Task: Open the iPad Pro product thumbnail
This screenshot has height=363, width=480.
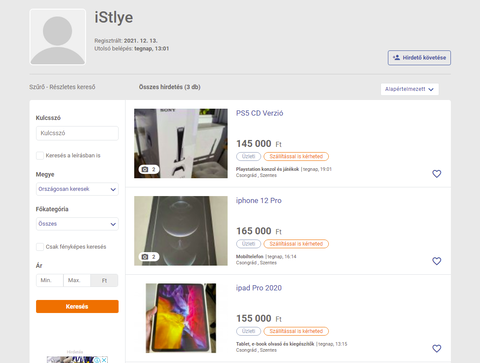Action: 181,318
